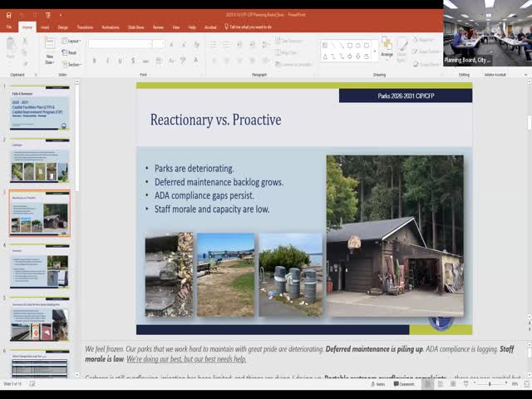Viewport: 532px width, 399px height.
Task: Click the Bold formatting icon
Action: coord(94,61)
